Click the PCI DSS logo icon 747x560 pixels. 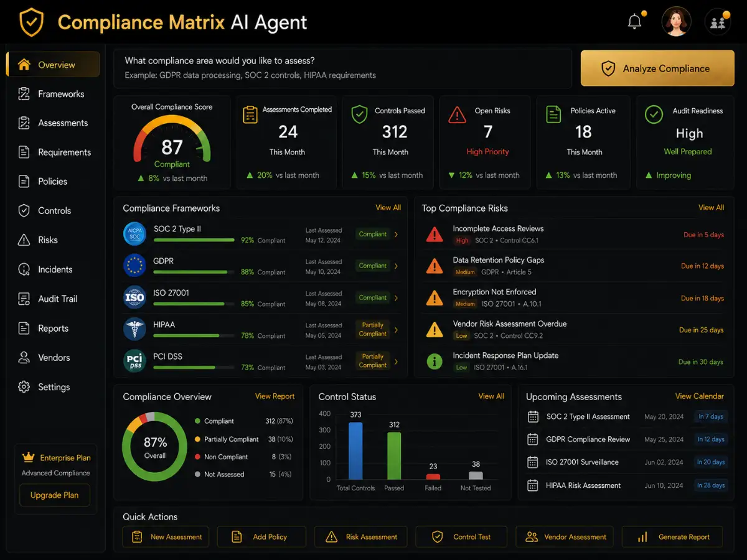coord(134,361)
